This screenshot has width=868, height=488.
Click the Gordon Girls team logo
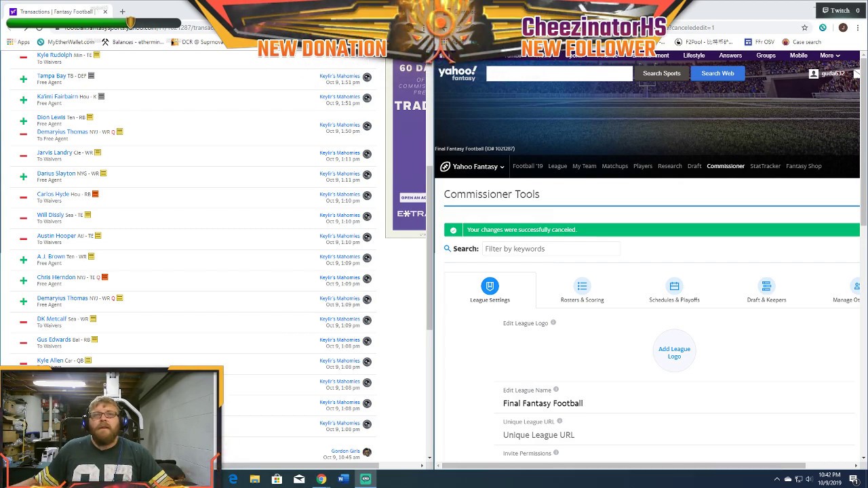point(367,452)
